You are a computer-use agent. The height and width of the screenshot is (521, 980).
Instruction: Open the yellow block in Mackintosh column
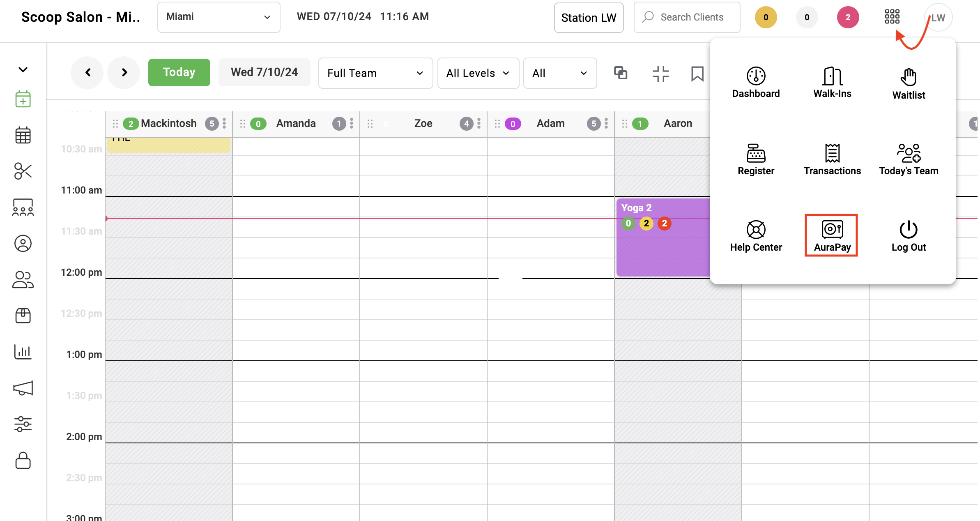tap(169, 145)
